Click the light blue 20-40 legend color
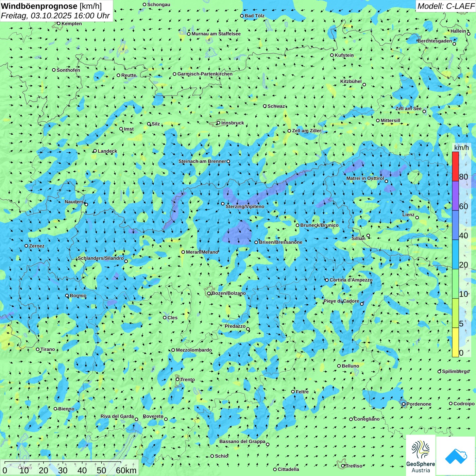Viewport: 476px width, 476px height. 455,255
